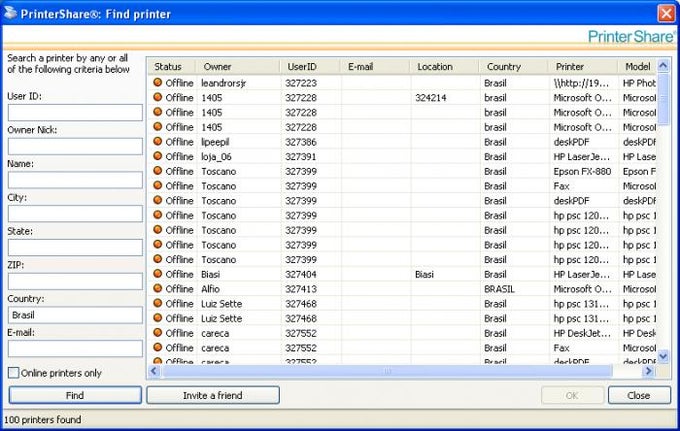
Task: Click Location cell 324214
Action: coord(430,98)
